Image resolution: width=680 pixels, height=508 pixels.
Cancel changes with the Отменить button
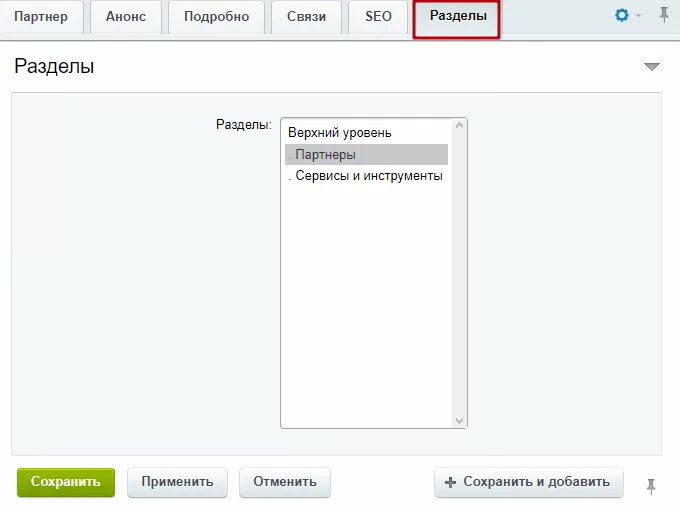click(x=285, y=482)
